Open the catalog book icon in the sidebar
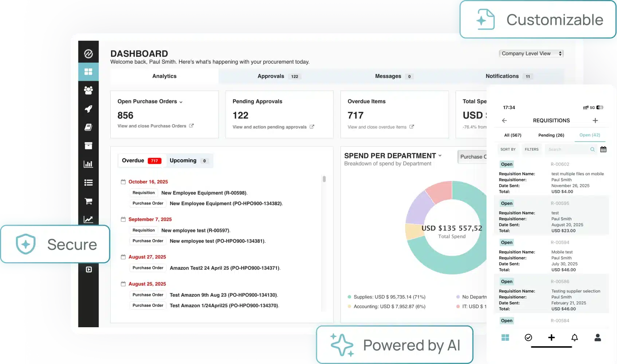 (88, 127)
